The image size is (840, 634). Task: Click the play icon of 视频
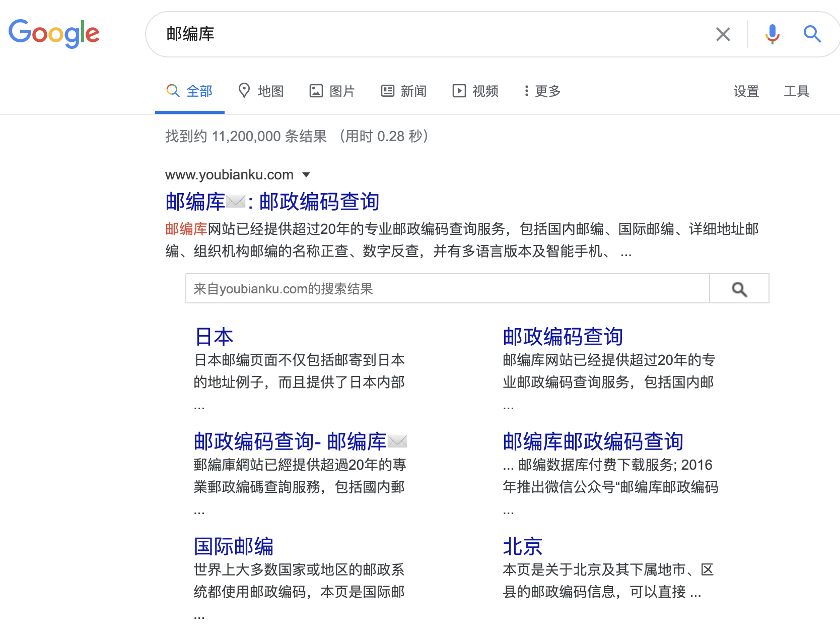(459, 91)
